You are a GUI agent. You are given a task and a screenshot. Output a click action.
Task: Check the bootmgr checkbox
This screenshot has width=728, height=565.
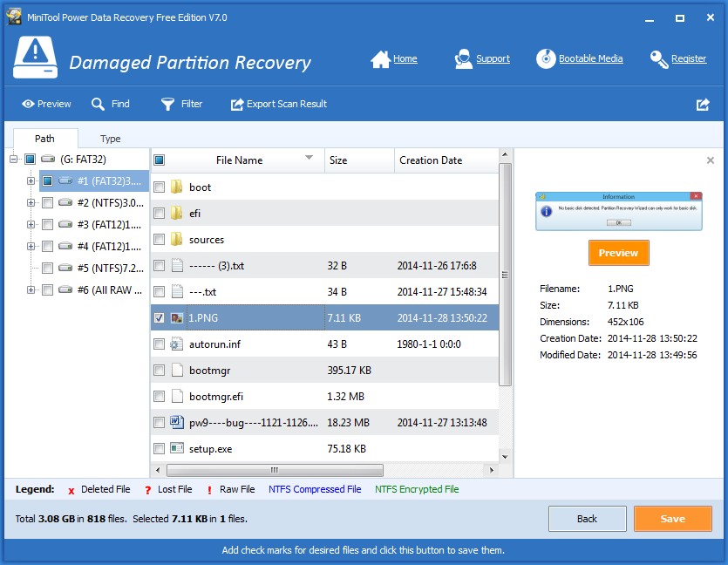click(160, 371)
